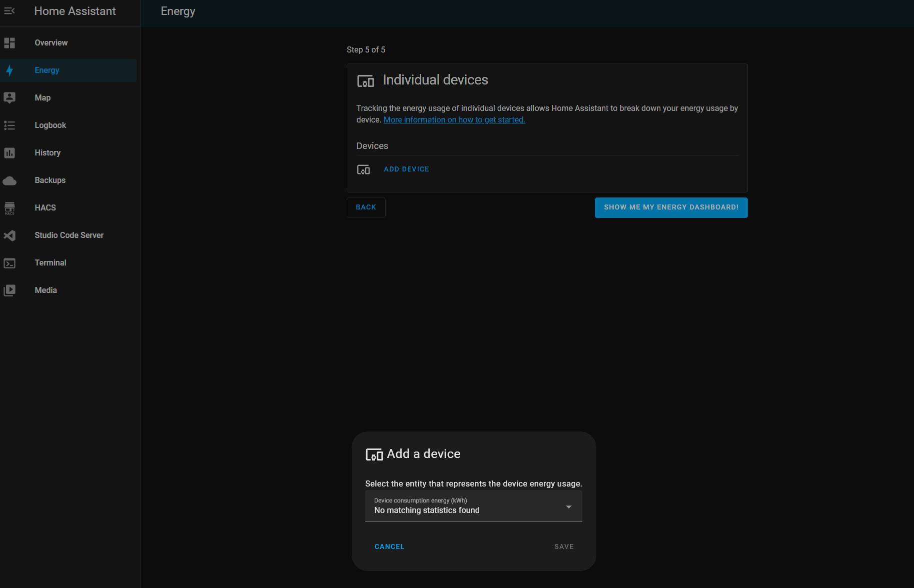914x588 pixels.
Task: Click Show Me My Energy Dashboard button
Action: point(671,207)
